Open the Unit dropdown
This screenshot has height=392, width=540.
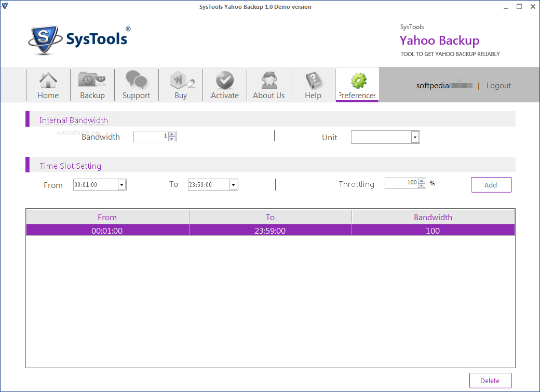415,137
